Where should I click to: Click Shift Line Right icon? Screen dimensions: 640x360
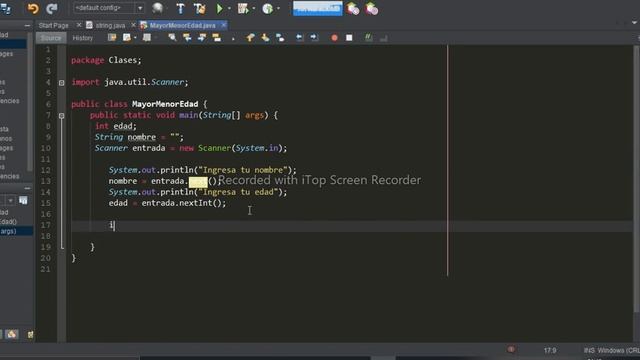[314, 38]
